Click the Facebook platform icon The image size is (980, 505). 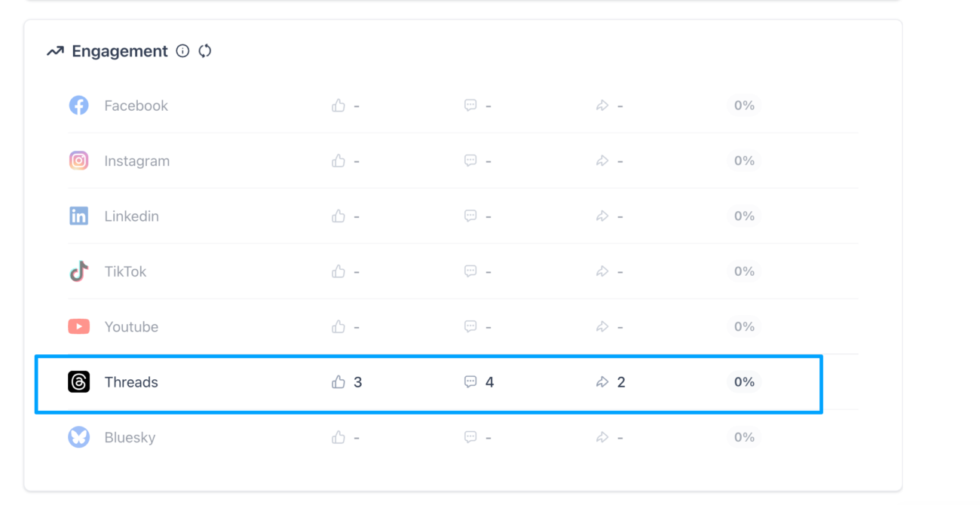[78, 105]
